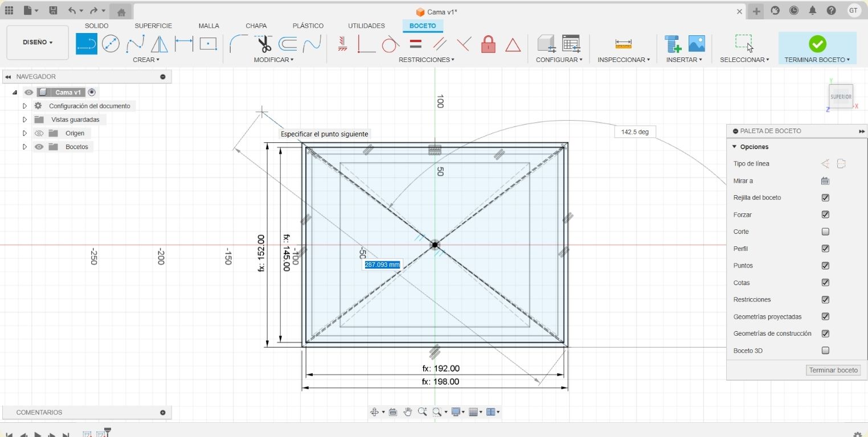This screenshot has width=868, height=437.
Task: Select the Offset tool
Action: 288,44
